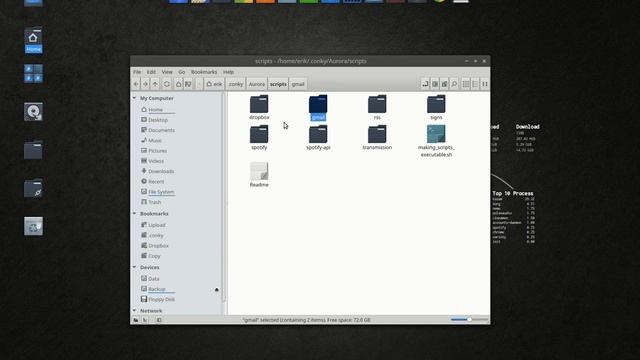Toggle the location entry text mode
Viewport: 640px width, 360px height.
(425, 84)
